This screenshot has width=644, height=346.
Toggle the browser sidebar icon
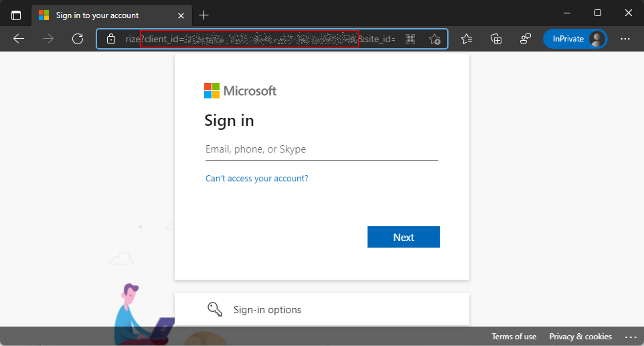(x=16, y=15)
